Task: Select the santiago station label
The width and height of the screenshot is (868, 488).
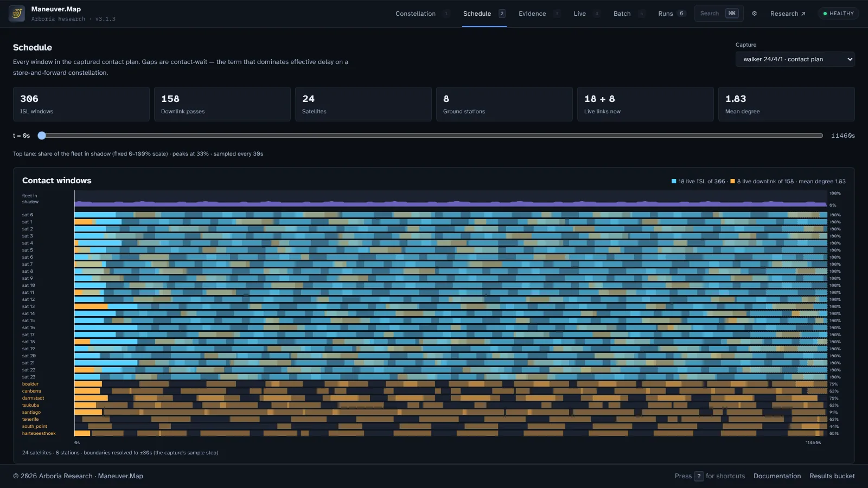Action: coord(31,412)
